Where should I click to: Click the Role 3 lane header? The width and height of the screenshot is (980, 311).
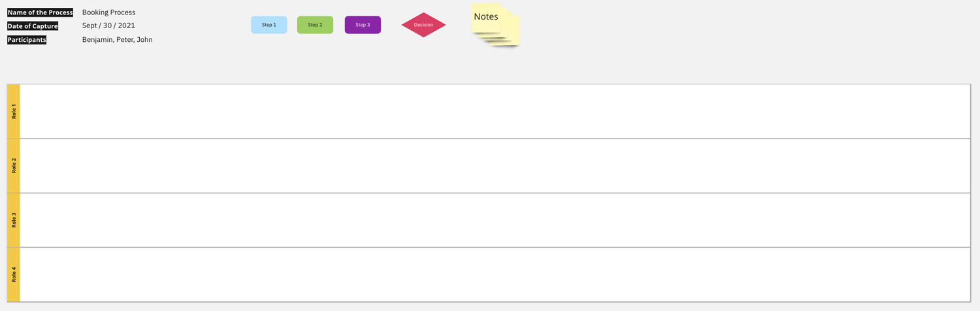tap(14, 220)
